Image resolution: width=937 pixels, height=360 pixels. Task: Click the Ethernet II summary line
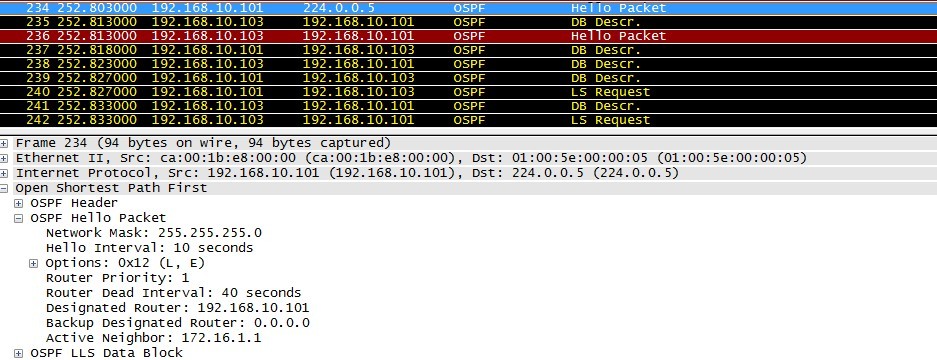[411, 158]
